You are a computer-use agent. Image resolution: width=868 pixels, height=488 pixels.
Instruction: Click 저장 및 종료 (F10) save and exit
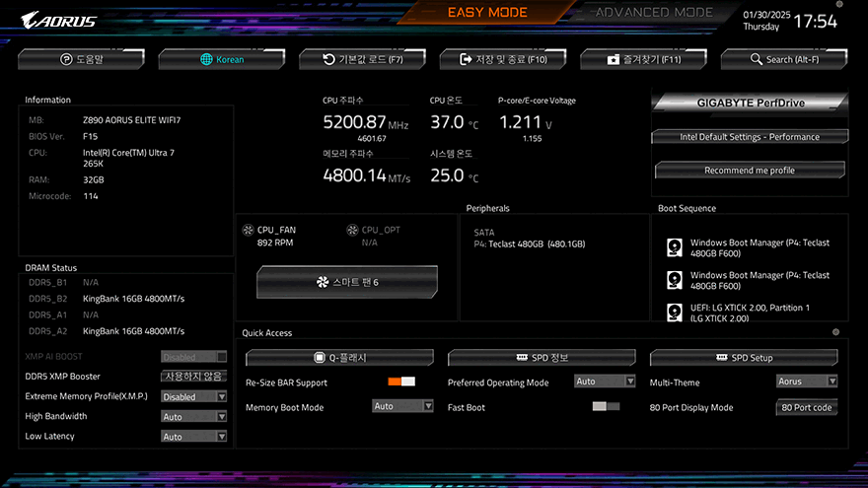503,59
